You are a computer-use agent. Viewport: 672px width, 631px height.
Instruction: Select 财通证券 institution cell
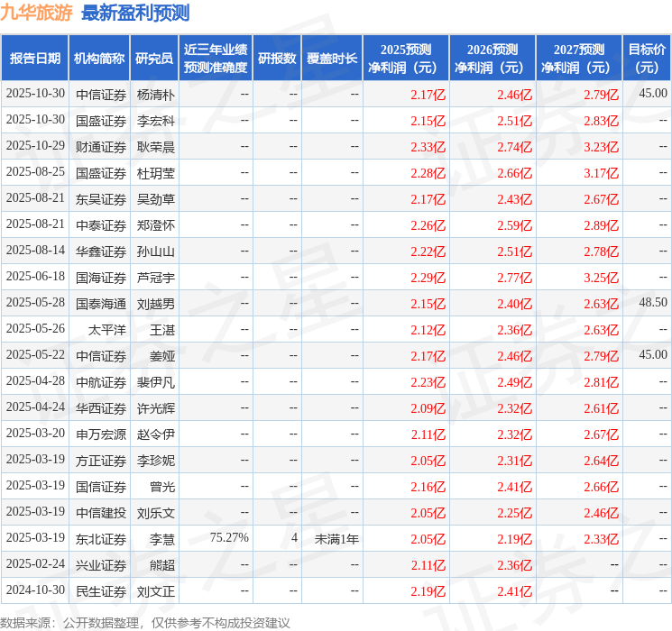pos(101,147)
